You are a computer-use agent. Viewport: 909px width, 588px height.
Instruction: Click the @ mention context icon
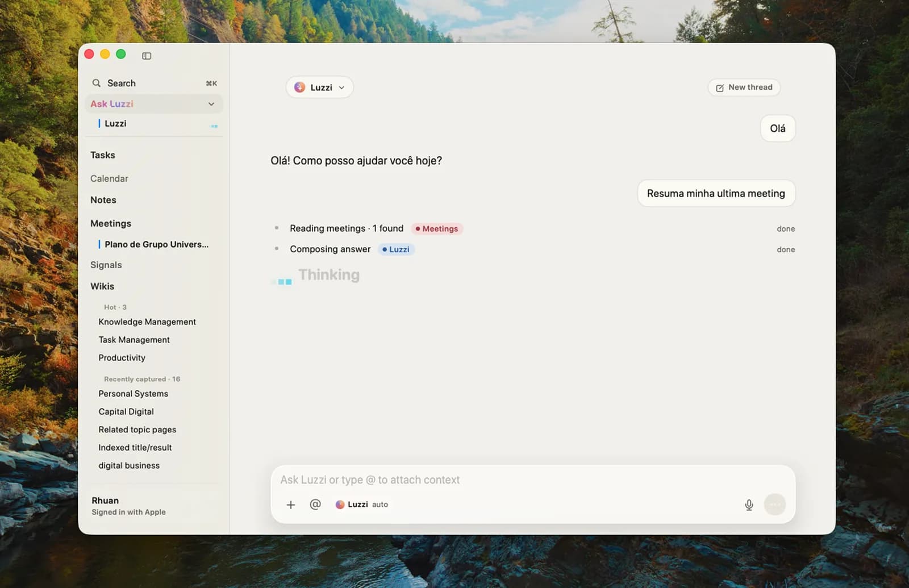[x=315, y=504]
